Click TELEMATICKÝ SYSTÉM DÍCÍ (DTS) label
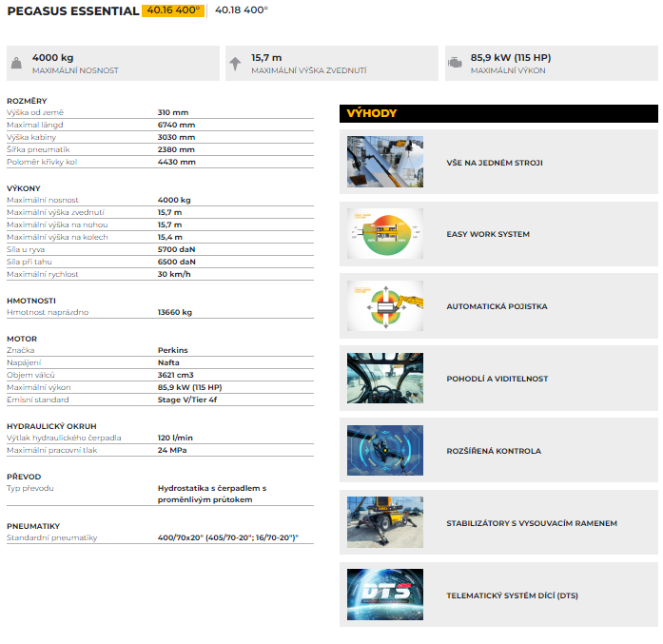663x644 pixels. (x=512, y=595)
